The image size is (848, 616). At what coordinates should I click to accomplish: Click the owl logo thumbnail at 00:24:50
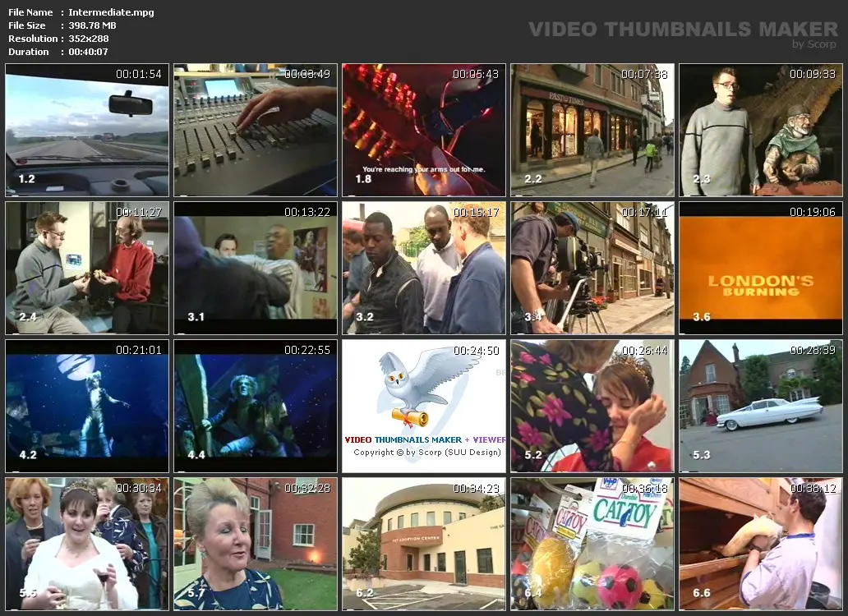click(424, 407)
